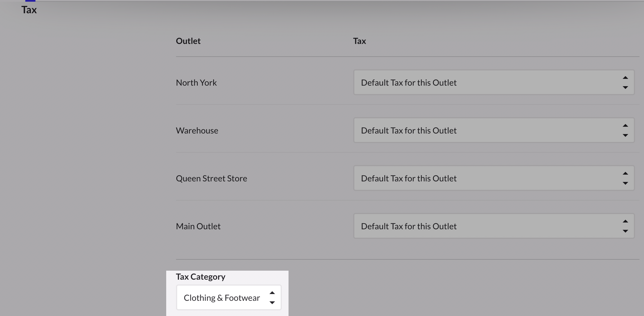This screenshot has width=644, height=316.
Task: Click the up arrow on Warehouse tax selector
Action: click(625, 126)
